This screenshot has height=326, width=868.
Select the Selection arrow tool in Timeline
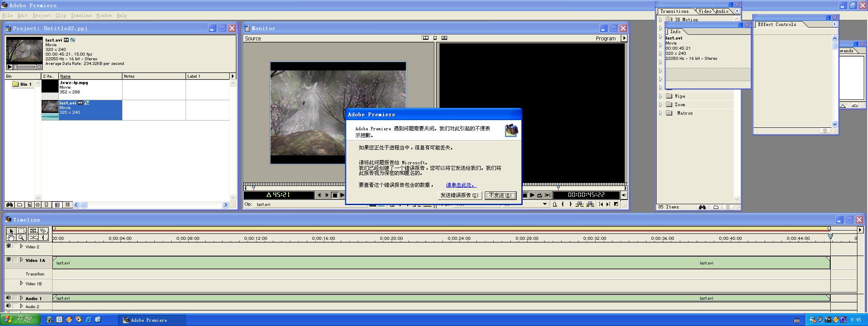click(x=11, y=231)
